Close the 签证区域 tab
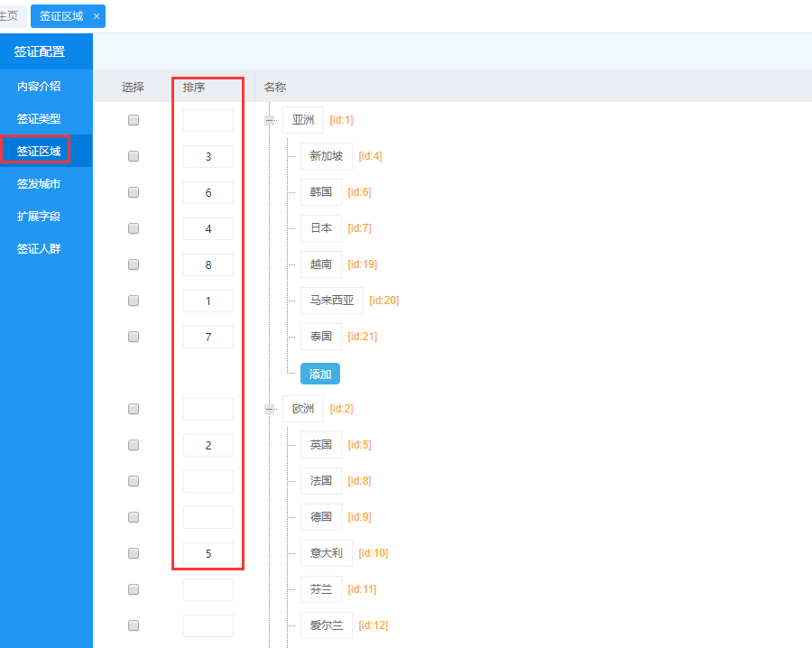This screenshot has height=648, width=812. [x=97, y=16]
